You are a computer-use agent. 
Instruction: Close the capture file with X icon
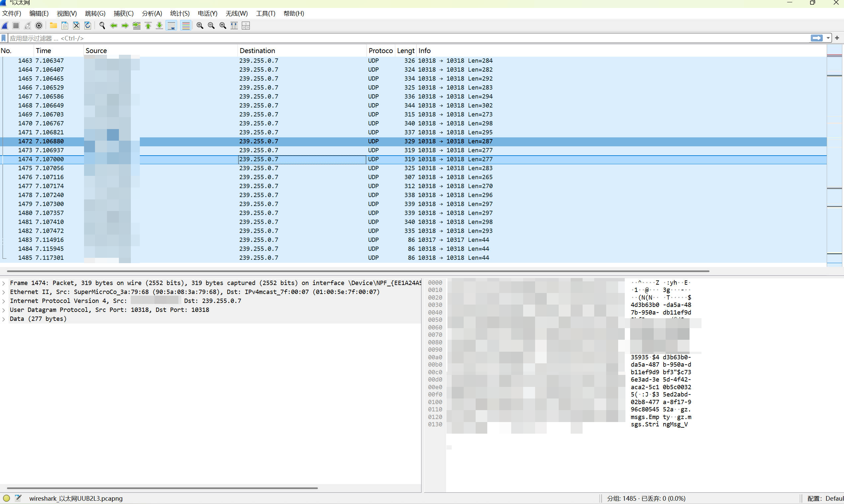click(x=76, y=26)
